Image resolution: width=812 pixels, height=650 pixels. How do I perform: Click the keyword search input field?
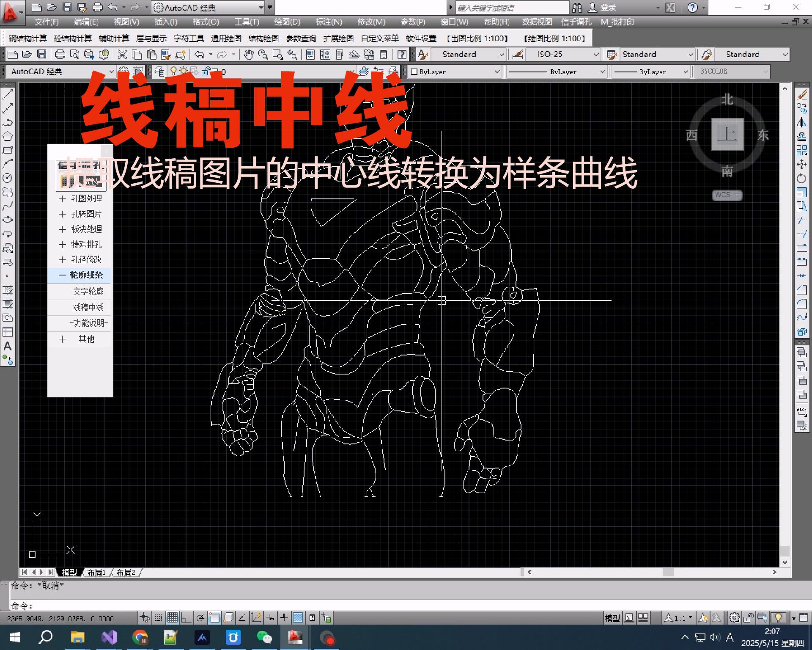[512, 8]
